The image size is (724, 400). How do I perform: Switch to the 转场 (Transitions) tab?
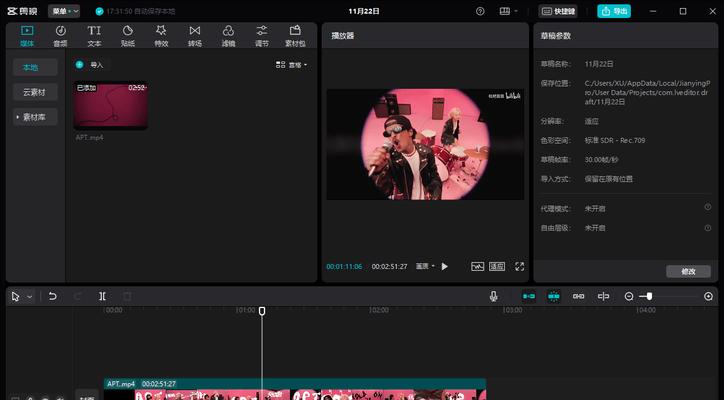tap(195, 36)
